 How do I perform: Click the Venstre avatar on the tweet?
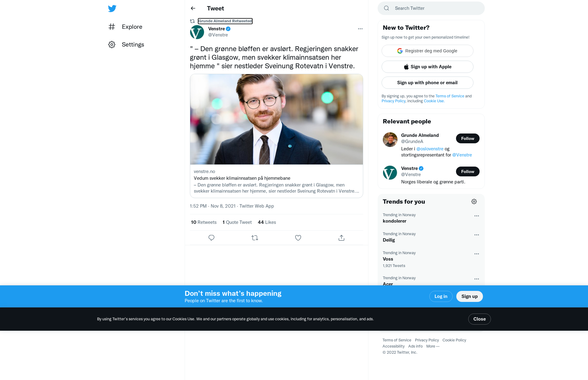(x=197, y=32)
